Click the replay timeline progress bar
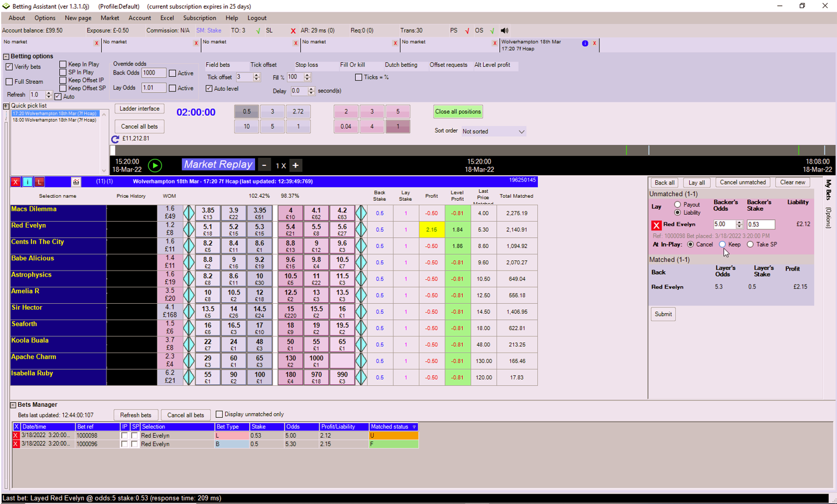This screenshot has height=504, width=837. (473, 150)
